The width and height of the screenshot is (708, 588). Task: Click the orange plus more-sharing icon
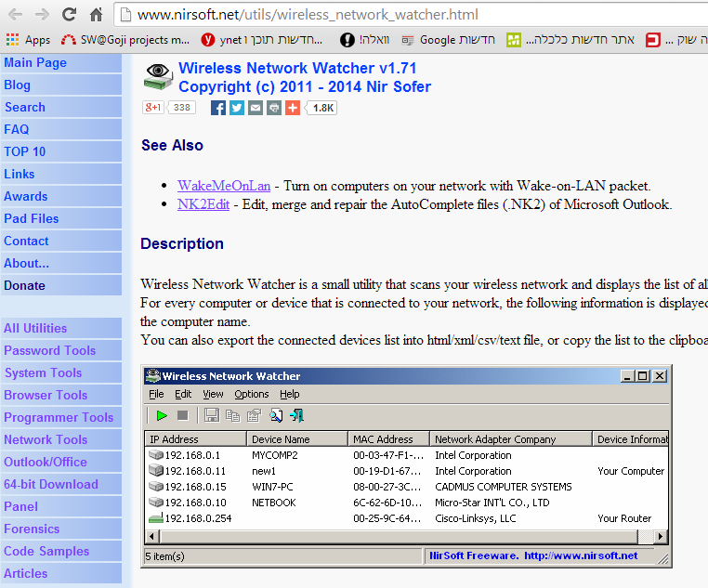point(292,108)
